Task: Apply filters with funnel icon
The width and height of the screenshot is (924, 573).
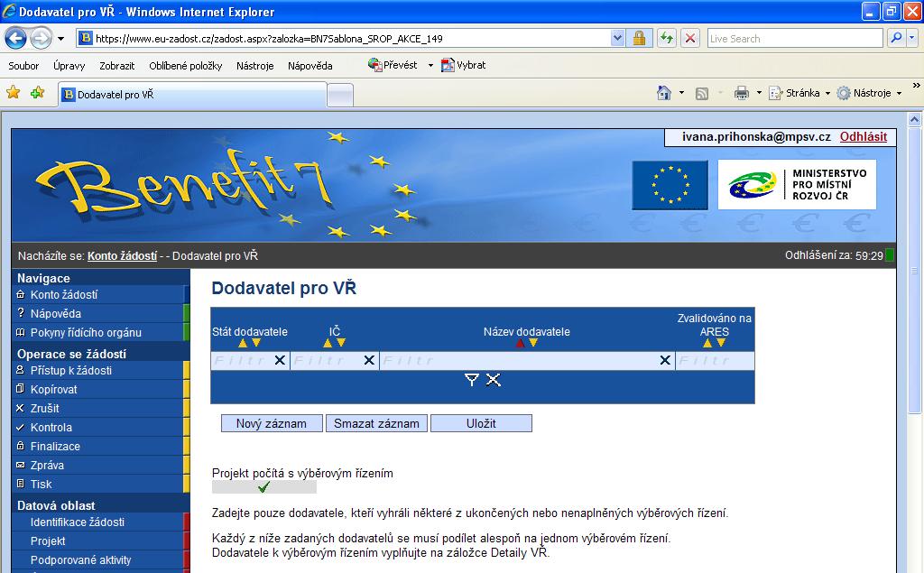Action: 471,380
